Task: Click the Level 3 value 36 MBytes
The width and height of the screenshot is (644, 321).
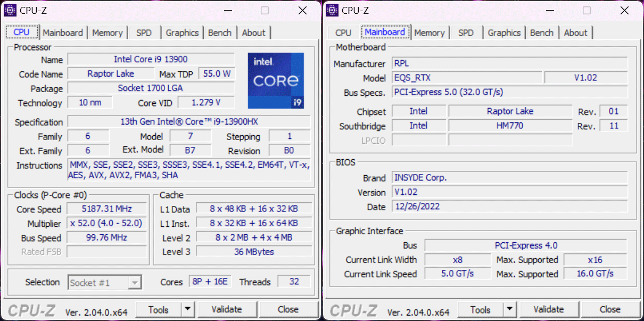Action: pos(254,252)
